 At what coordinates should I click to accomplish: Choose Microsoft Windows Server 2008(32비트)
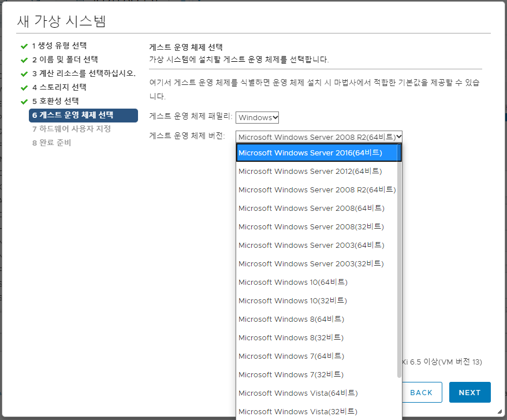317,226
